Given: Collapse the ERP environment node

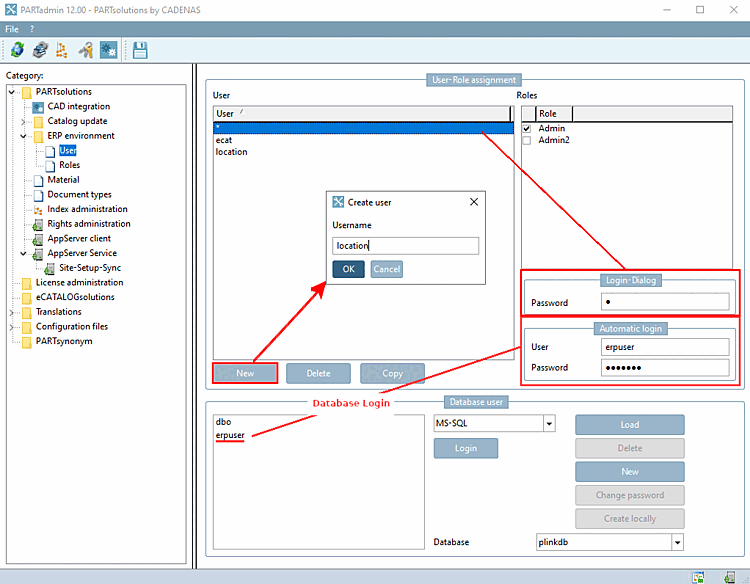Looking at the screenshot, I should coord(23,136).
